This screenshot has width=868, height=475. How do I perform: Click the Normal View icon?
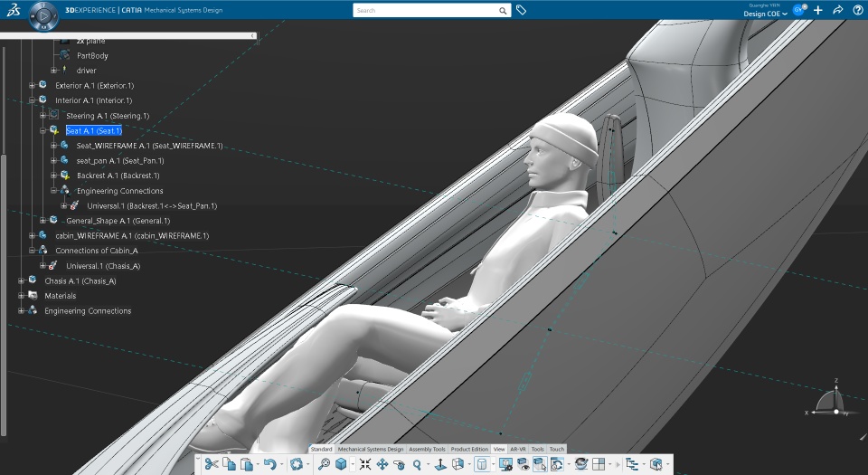pyautogui.click(x=440, y=464)
